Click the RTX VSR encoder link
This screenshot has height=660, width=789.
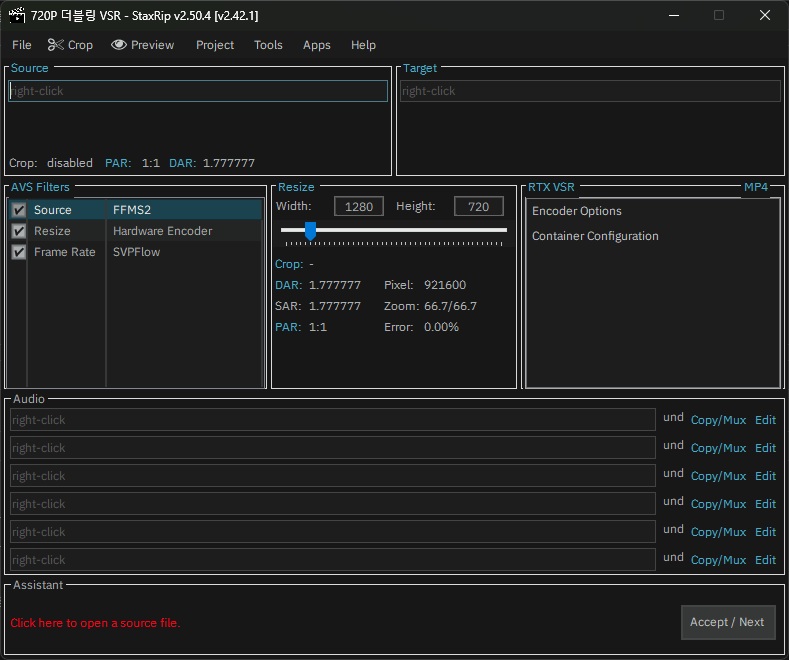(x=551, y=187)
